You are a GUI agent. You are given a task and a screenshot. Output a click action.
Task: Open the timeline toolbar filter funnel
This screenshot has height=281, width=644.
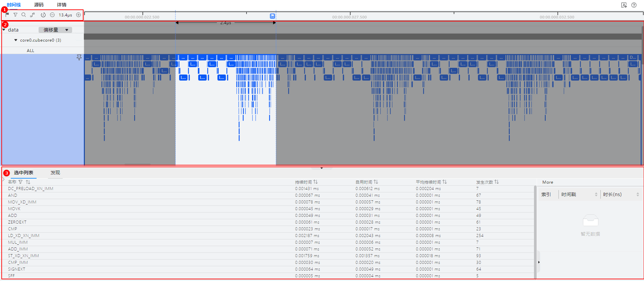[15, 15]
